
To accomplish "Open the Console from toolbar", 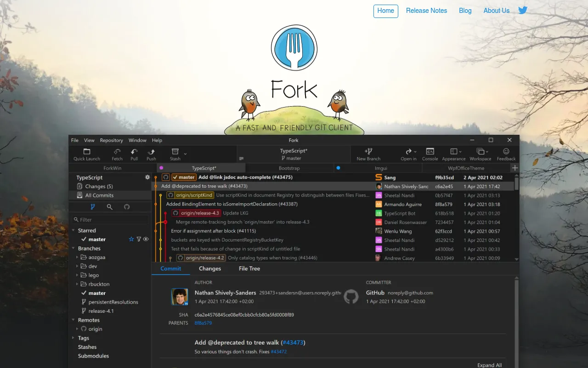I will tap(430, 154).
